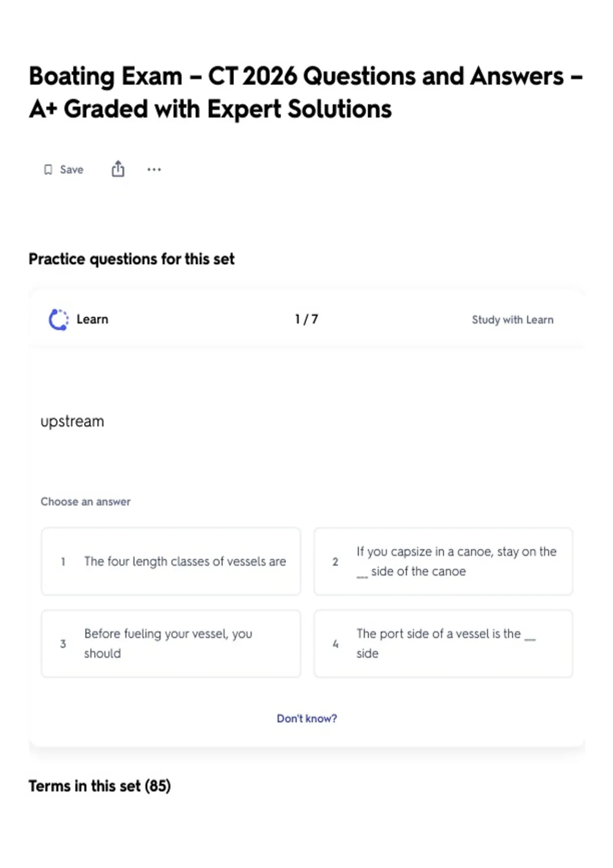The height and width of the screenshot is (868, 613).
Task: Open the share icon
Action: coord(118,169)
